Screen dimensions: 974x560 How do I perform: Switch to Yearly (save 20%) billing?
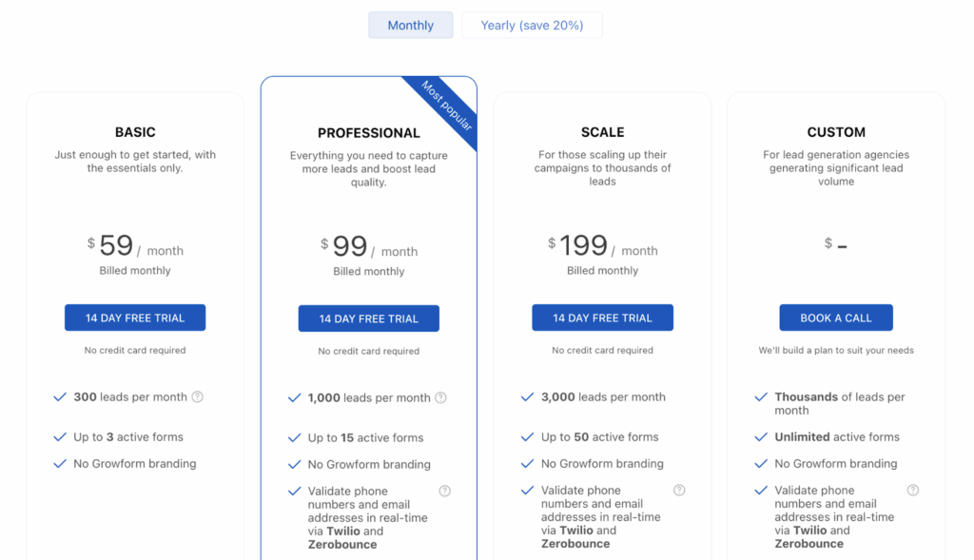[x=532, y=26]
